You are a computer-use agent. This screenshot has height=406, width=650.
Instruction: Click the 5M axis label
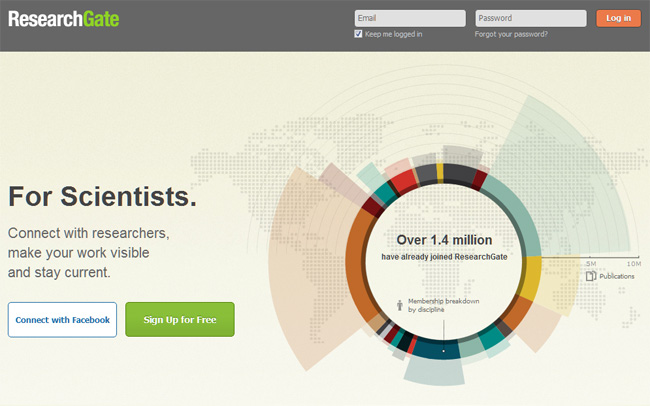pyautogui.click(x=591, y=264)
